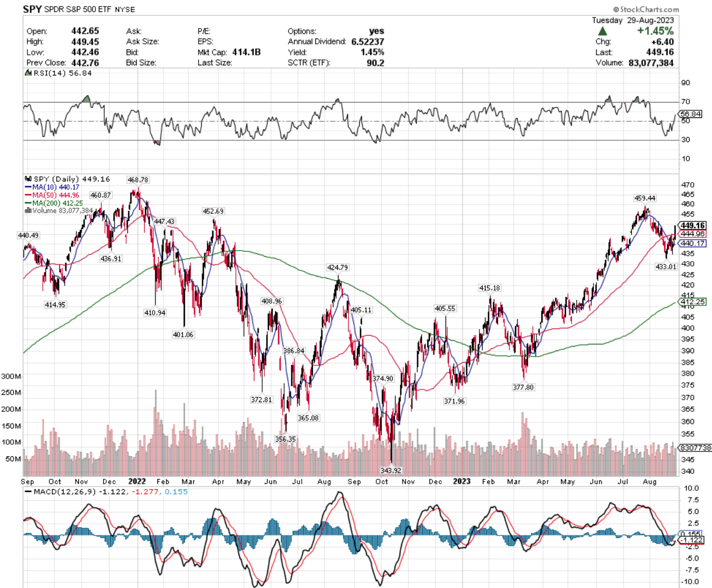Image resolution: width=712 pixels, height=588 pixels.
Task: Click the '410.94' low label
Action: point(155,313)
